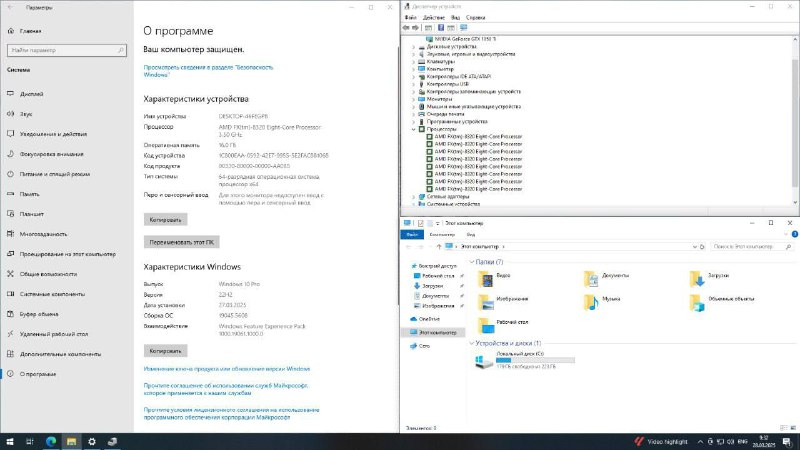
Task: Click Back arrow in Device Manager toolbar
Action: pos(407,28)
